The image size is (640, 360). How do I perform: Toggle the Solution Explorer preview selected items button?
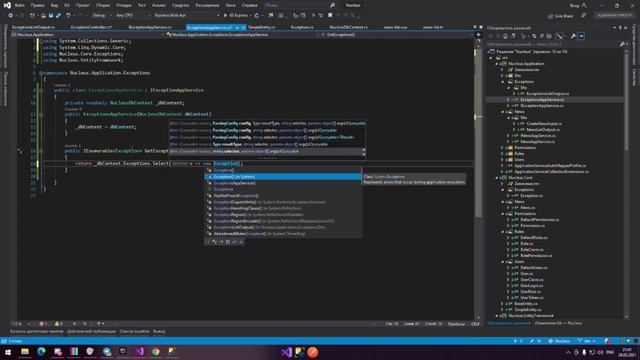click(581, 36)
